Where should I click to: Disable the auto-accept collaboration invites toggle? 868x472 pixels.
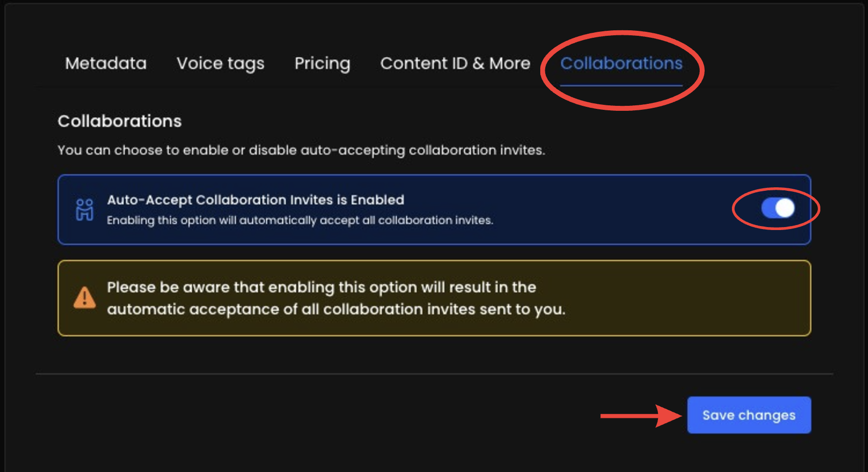pyautogui.click(x=778, y=208)
